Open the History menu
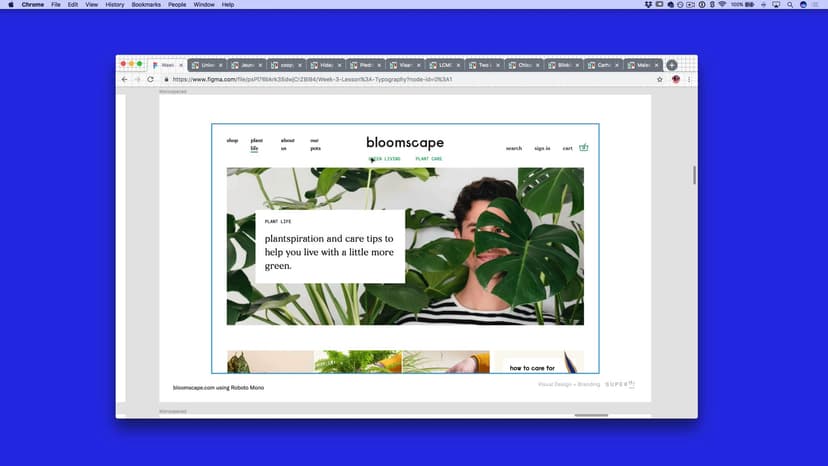The image size is (828, 466). pos(115,4)
